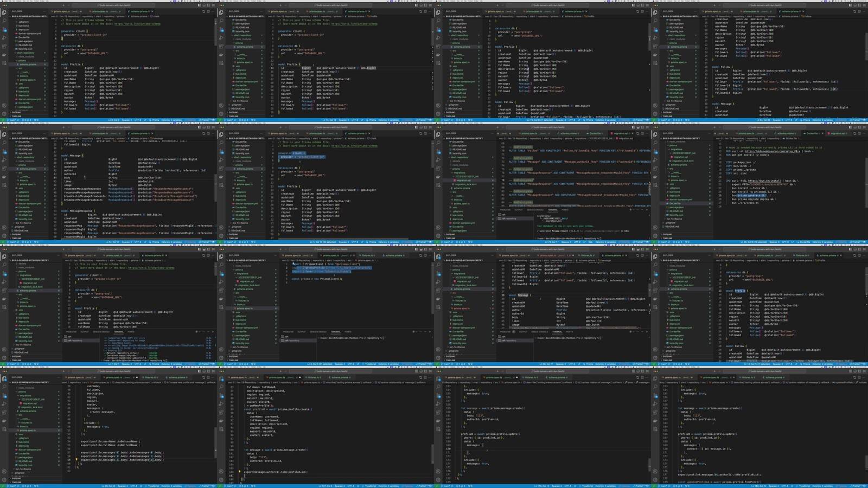This screenshot has height=488, width=868.
Task: Expand TIMELINE section in the Docker-logs terminal window
Action: pyautogui.click(x=17, y=360)
